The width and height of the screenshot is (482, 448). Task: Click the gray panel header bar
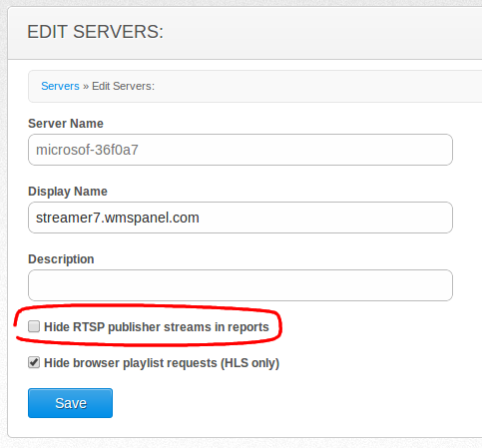[x=319, y=33]
